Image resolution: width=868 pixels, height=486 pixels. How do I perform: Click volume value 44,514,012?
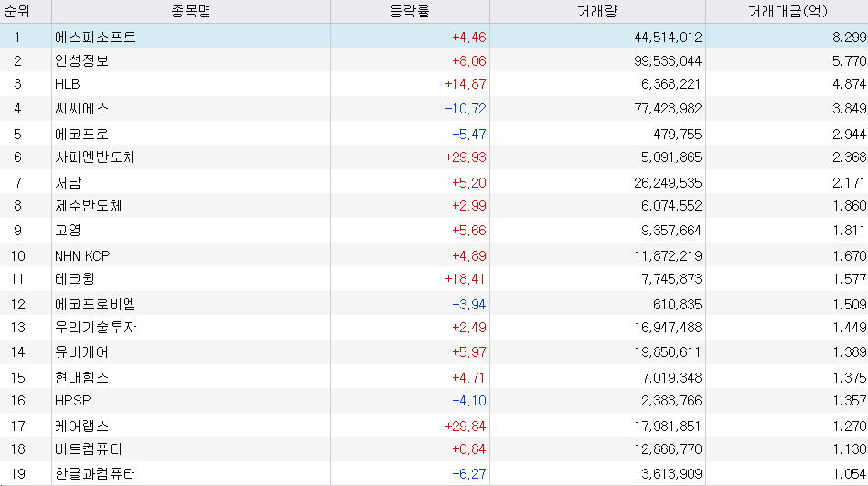coord(668,38)
